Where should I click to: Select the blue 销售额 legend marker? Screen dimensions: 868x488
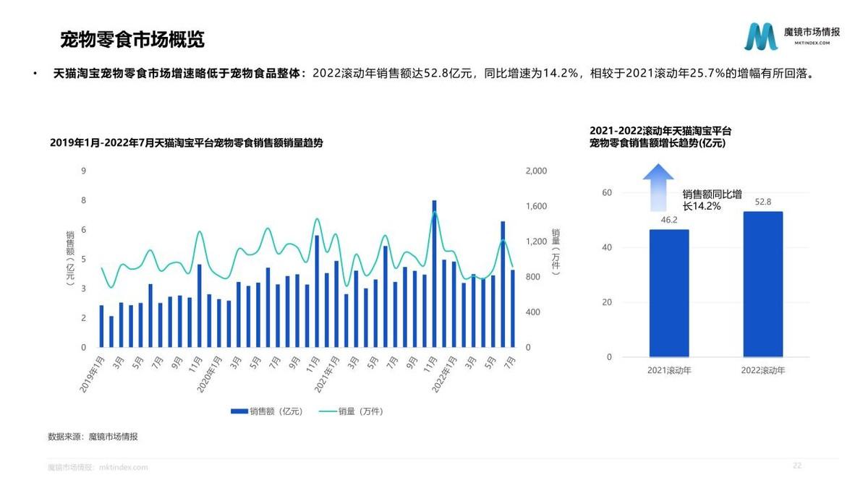239,411
